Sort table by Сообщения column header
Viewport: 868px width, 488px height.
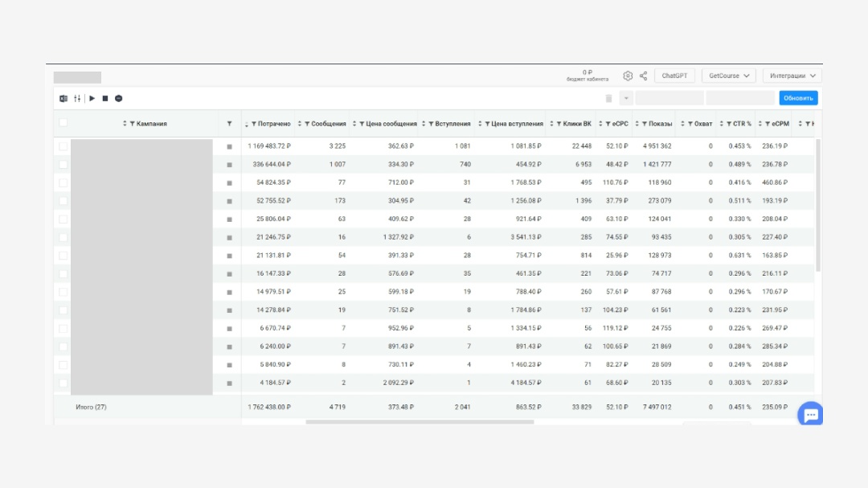(328, 124)
